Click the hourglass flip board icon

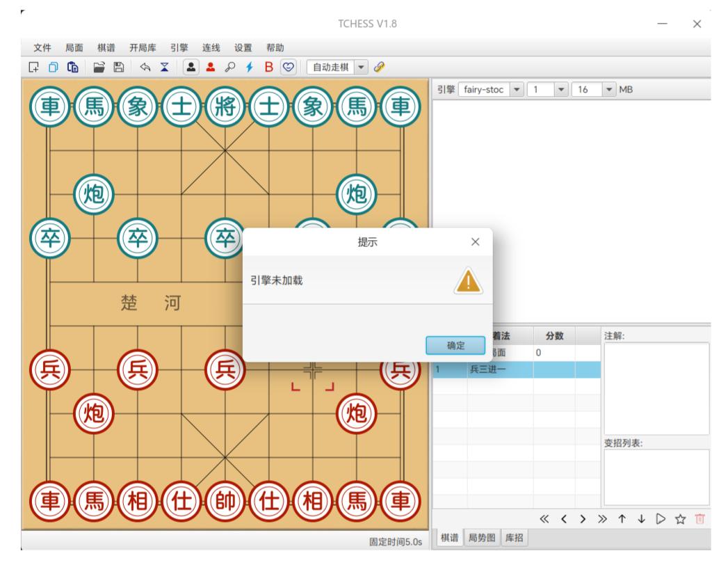pyautogui.click(x=164, y=67)
